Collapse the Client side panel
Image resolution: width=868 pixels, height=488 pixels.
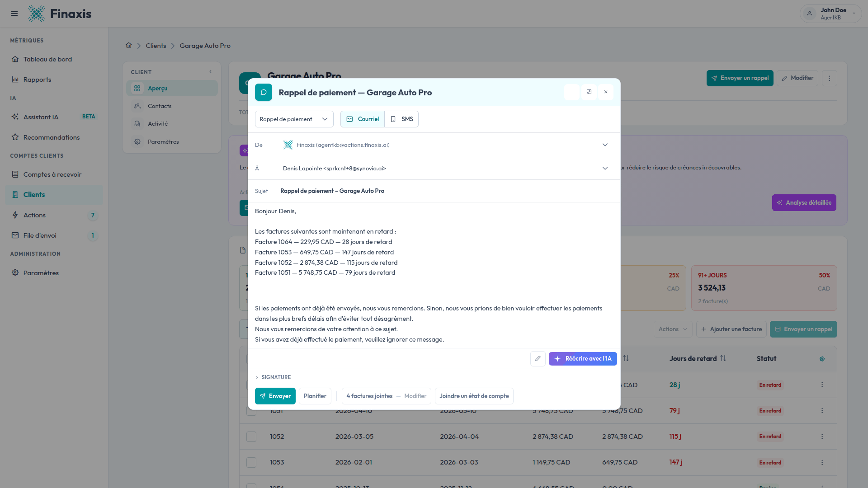pos(210,72)
